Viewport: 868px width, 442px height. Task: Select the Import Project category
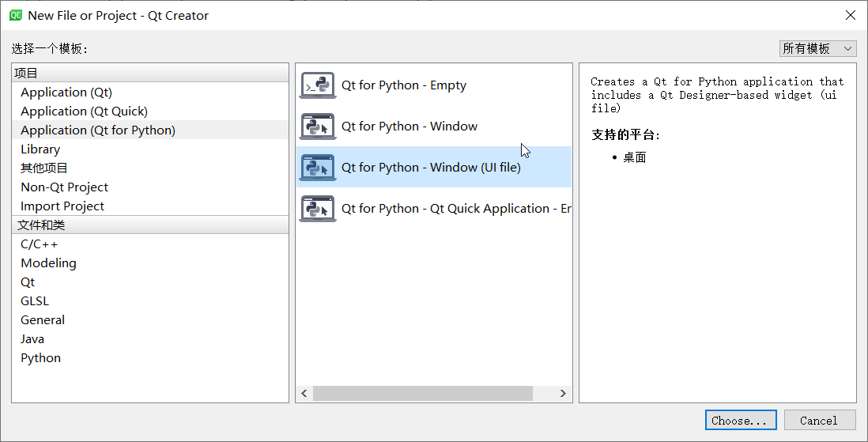pyautogui.click(x=150, y=206)
